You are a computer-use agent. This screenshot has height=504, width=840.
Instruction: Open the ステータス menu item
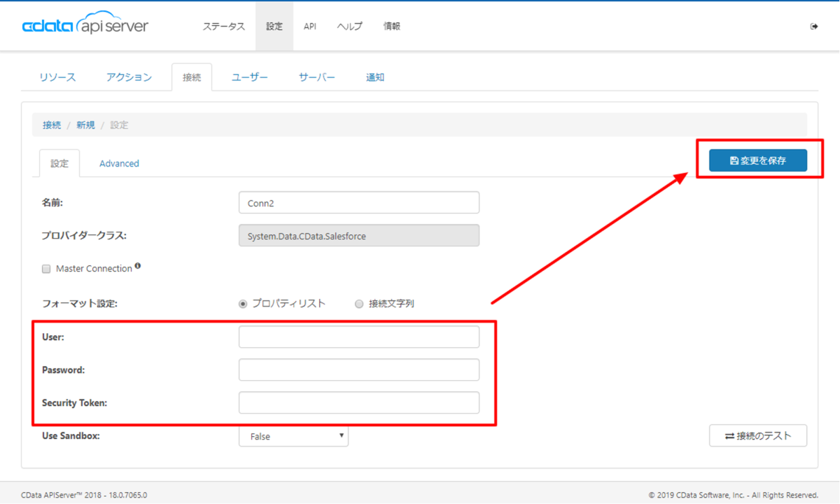coord(224,27)
